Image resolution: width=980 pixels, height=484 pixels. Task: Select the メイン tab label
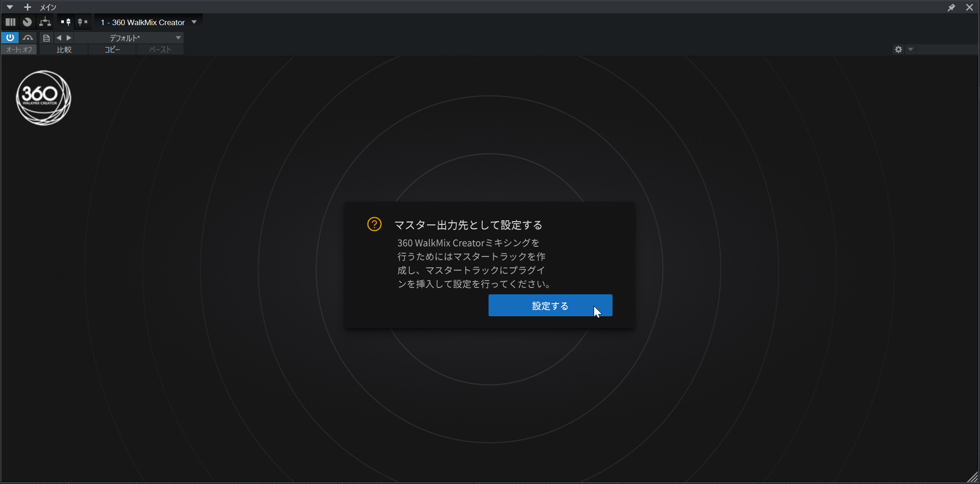point(48,7)
